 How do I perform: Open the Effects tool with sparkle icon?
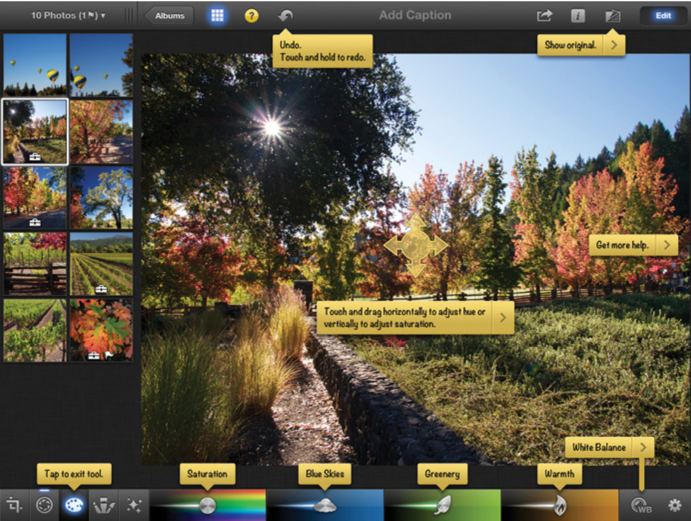coord(133,505)
